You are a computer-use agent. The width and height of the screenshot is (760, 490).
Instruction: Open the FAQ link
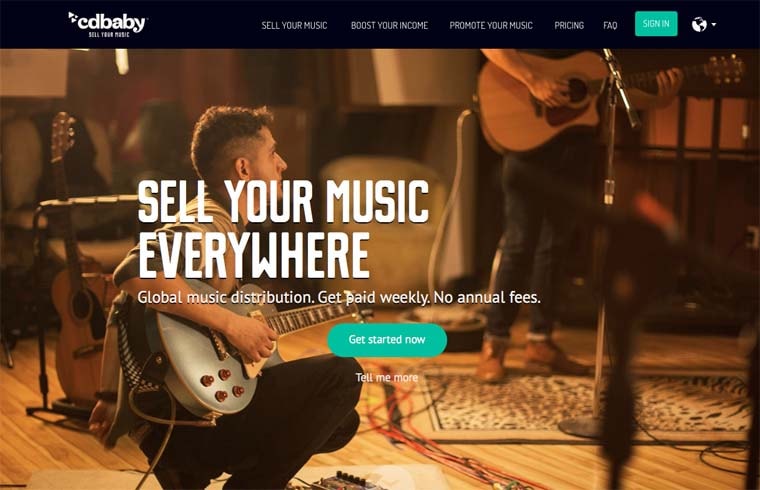pyautogui.click(x=610, y=25)
